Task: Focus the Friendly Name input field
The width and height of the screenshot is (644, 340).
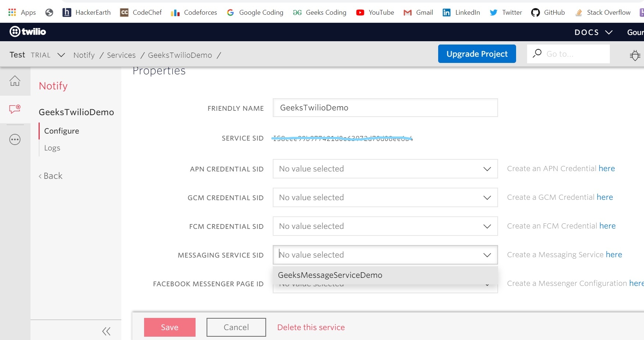Action: [385, 108]
